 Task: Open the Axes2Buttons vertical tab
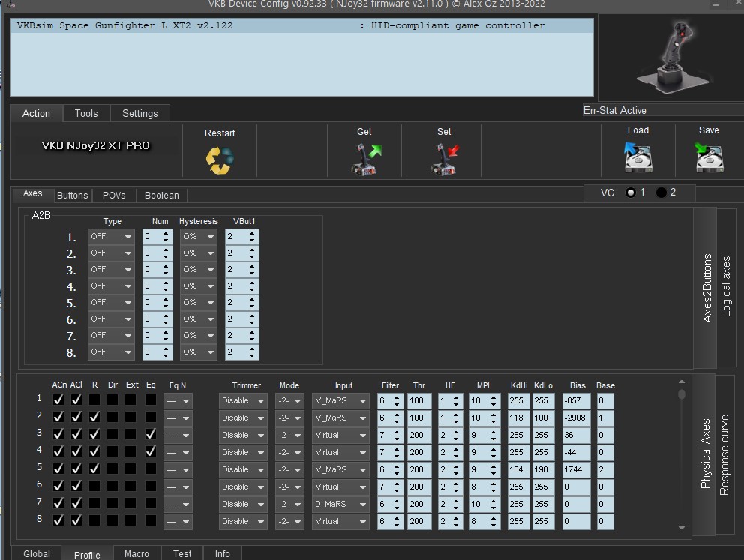pos(706,288)
